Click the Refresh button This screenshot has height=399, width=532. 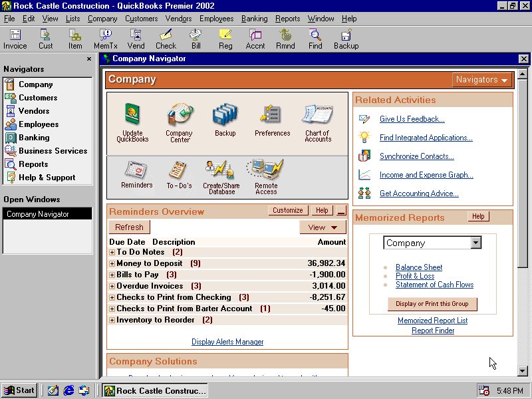(x=129, y=227)
